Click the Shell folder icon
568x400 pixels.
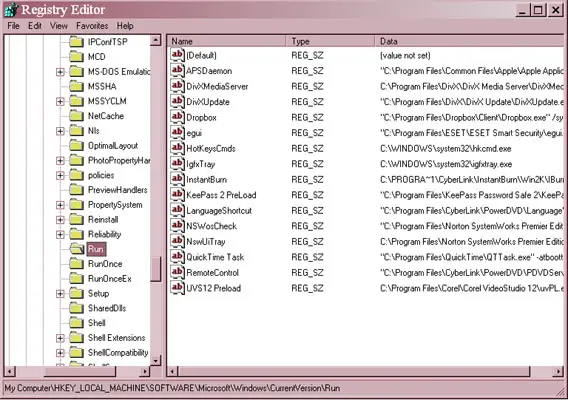point(76,322)
